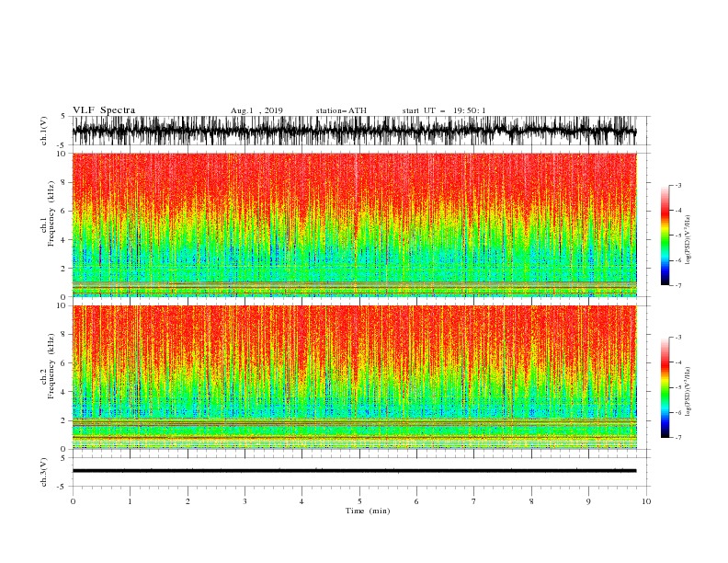Click the "ch.3(V)" axis label
Screen dimensions: 728x563
click(44, 472)
